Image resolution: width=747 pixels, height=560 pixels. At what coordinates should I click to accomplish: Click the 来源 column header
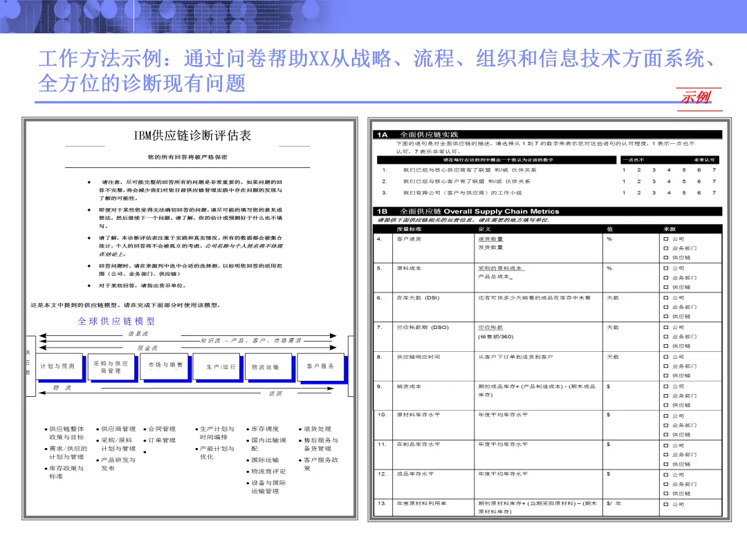pyautogui.click(x=669, y=229)
